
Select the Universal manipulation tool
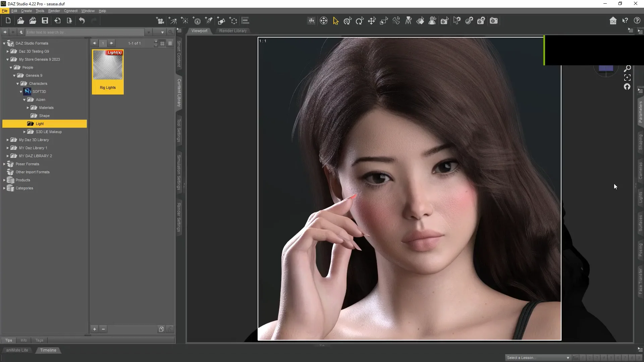click(x=347, y=21)
